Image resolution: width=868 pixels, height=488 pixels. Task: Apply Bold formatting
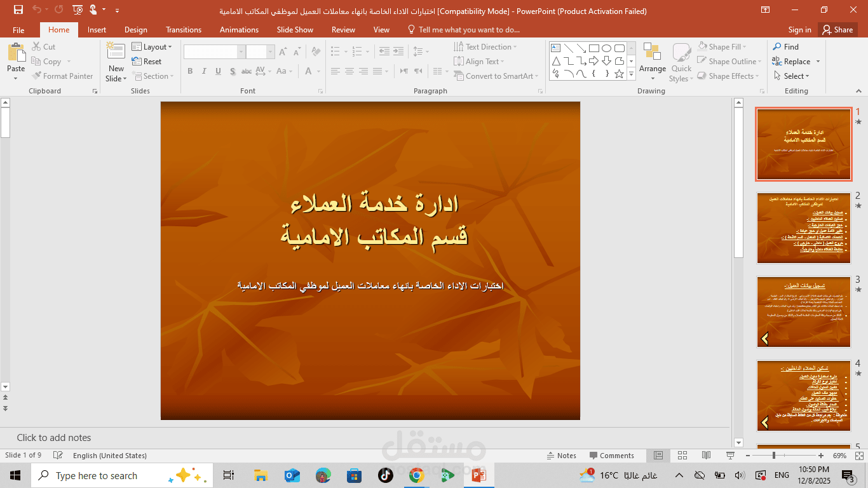(190, 71)
